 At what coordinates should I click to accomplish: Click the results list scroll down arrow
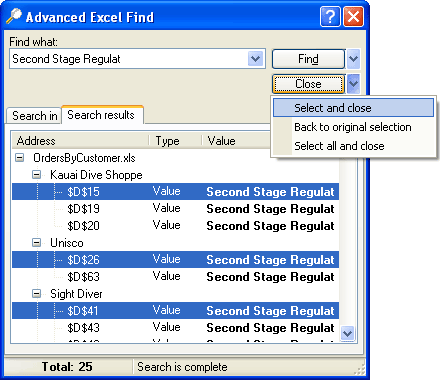coord(348,333)
